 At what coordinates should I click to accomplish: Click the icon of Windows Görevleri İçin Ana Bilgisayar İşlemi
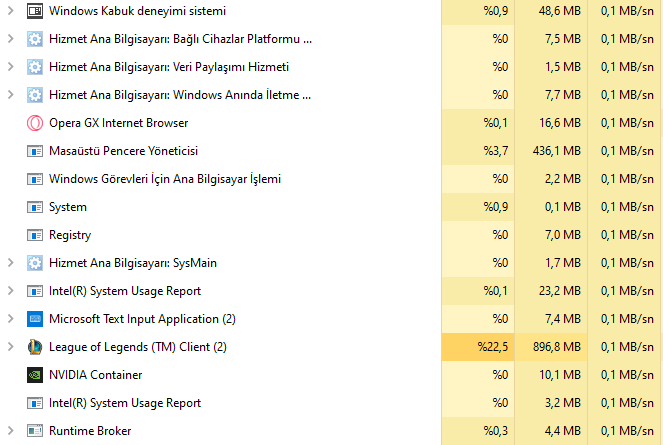click(x=35, y=179)
